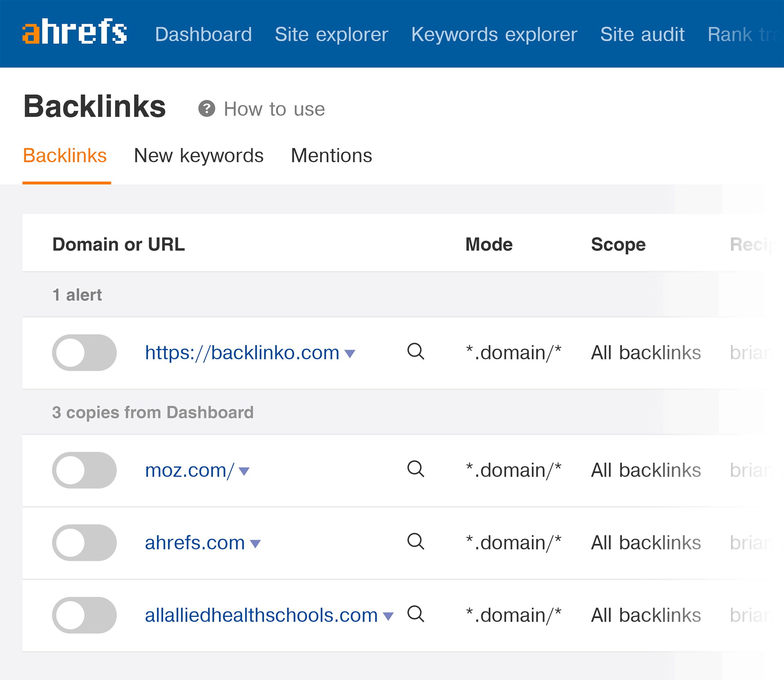Viewport: 784px width, 680px height.
Task: Click the Backlinks page heading
Action: [94, 107]
